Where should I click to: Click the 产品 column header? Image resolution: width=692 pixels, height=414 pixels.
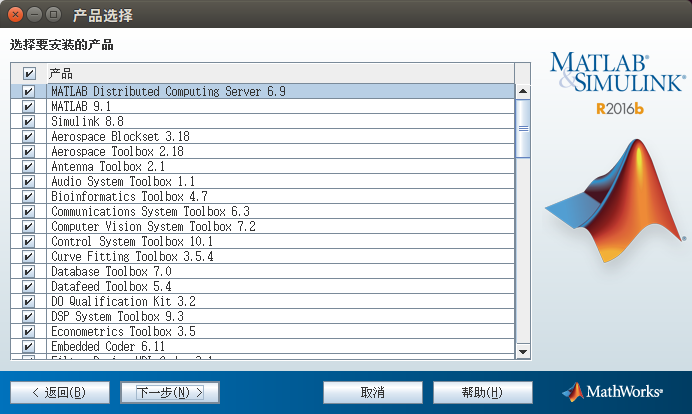tap(280, 73)
